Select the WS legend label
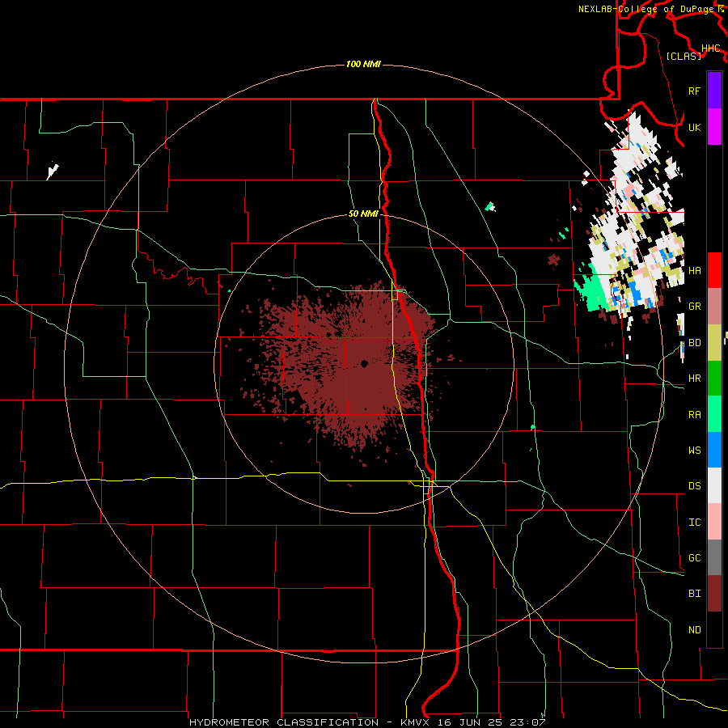 tap(694, 451)
